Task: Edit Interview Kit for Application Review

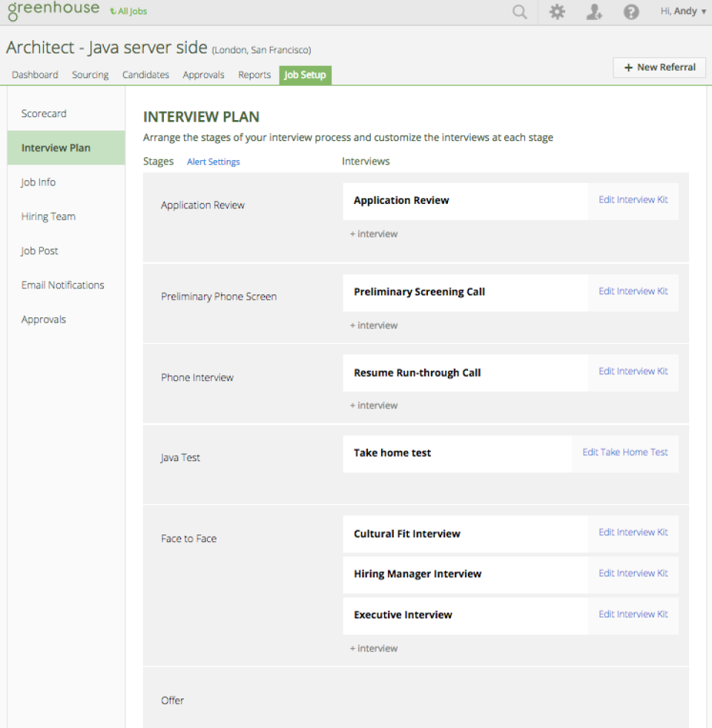Action: coord(633,199)
